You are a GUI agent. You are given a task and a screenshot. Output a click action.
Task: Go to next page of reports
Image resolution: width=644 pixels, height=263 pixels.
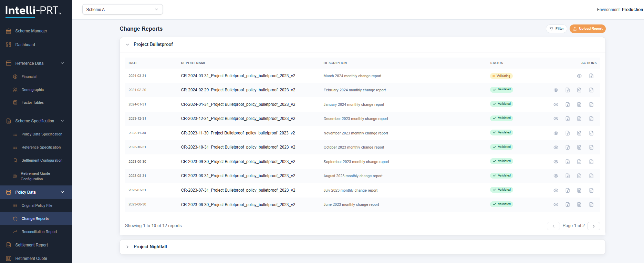tap(594, 226)
